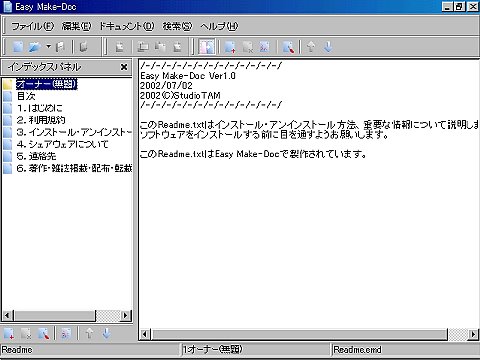Click the '2002(C)StudioTAM' line
Image resolution: width=480 pixels, height=360 pixels.
(180, 95)
